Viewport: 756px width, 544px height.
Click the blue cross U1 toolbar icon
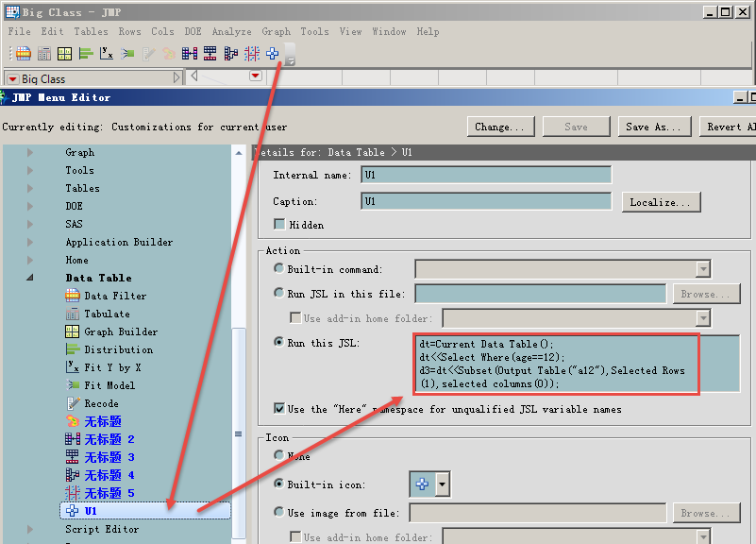[x=273, y=54]
